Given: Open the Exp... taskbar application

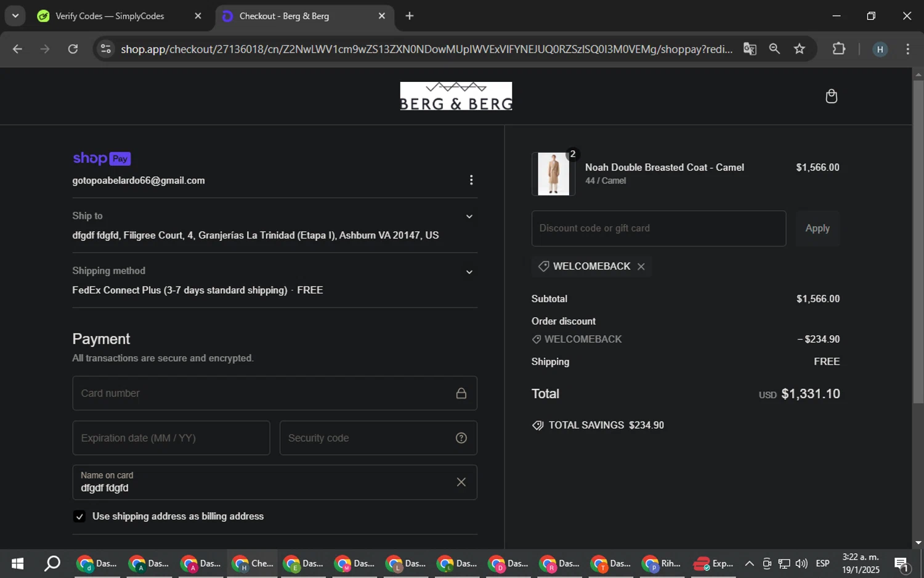Looking at the screenshot, I should (713, 563).
